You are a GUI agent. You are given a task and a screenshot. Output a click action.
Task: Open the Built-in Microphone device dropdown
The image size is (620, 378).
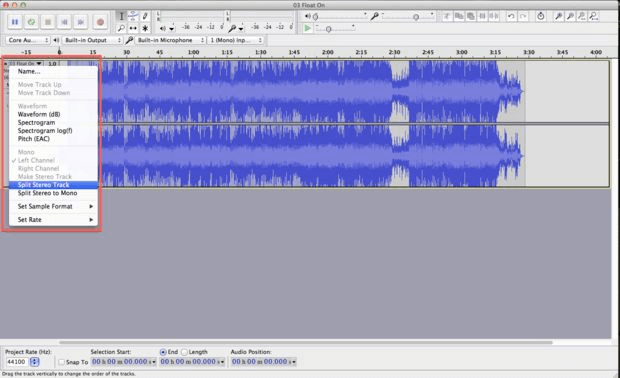pos(170,40)
